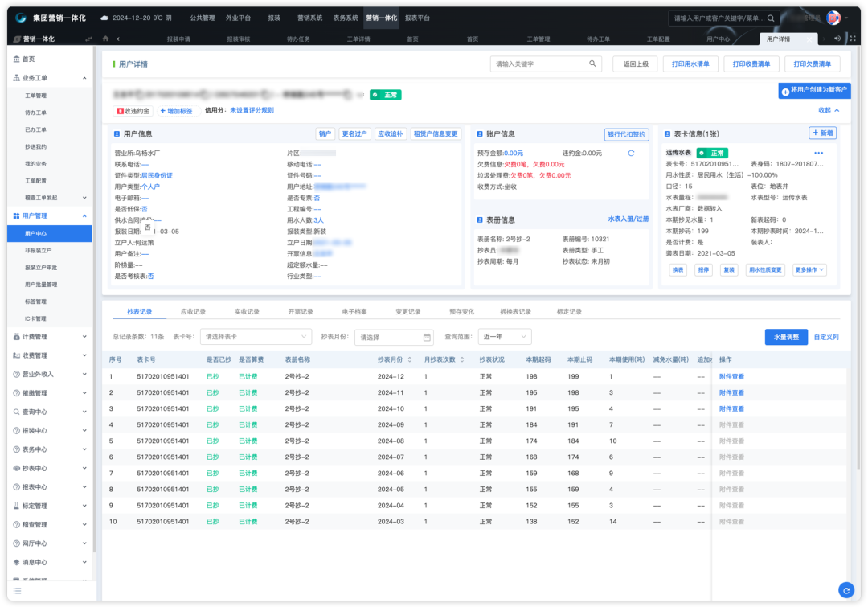
Task: Open the 查询范围 近一年 dropdown
Action: click(x=504, y=337)
